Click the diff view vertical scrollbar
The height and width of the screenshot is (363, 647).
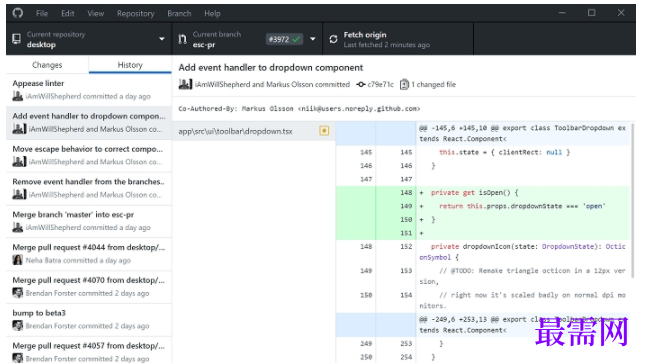pos(632,201)
